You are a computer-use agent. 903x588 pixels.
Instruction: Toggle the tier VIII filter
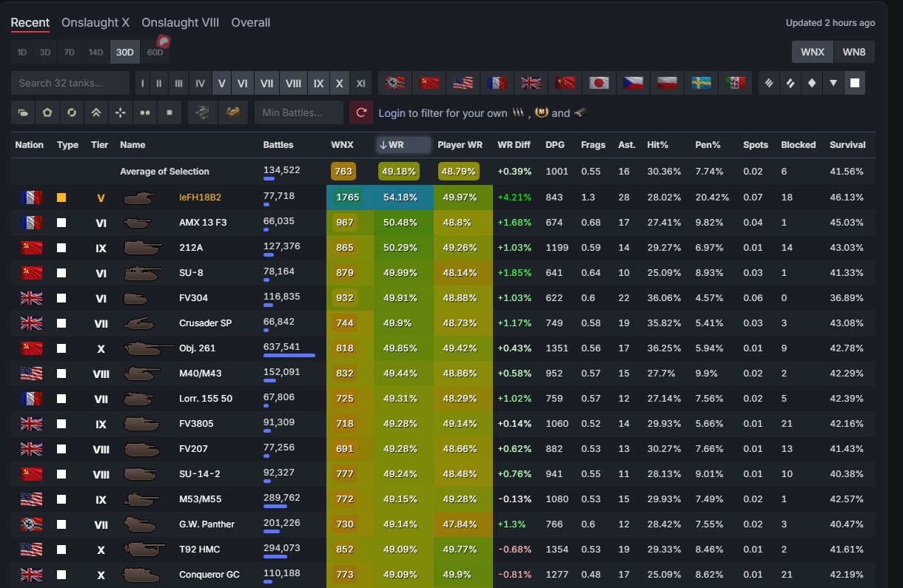tap(293, 83)
